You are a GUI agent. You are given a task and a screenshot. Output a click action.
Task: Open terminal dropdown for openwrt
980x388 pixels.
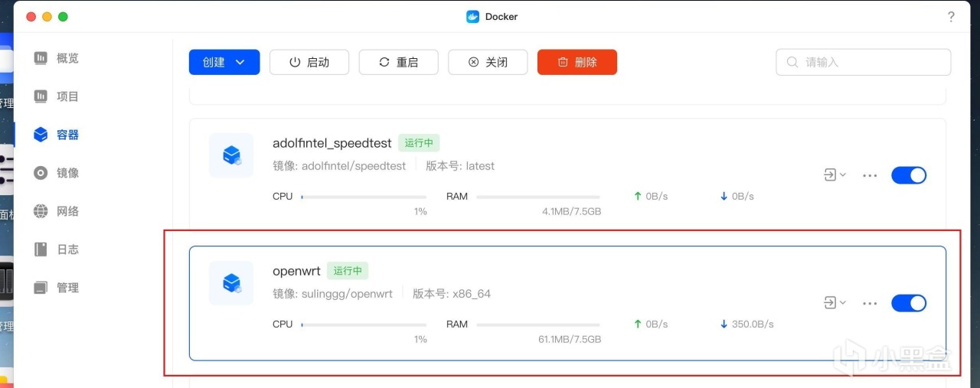click(835, 302)
